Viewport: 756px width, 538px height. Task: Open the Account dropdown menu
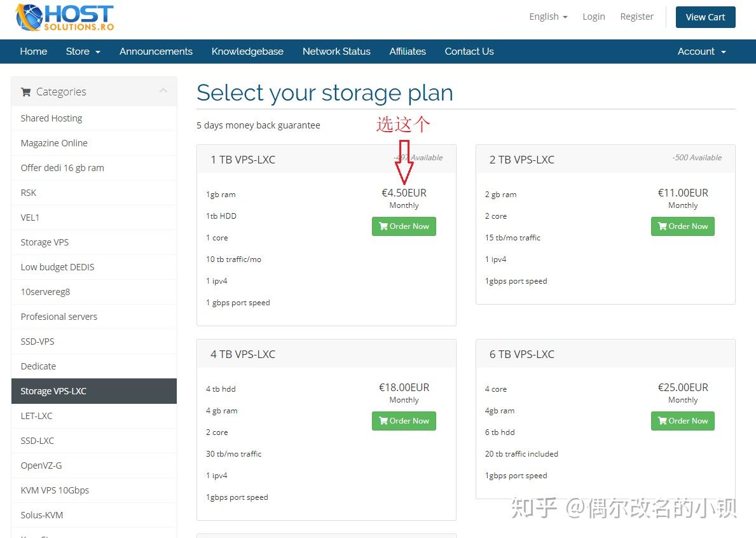pos(701,52)
